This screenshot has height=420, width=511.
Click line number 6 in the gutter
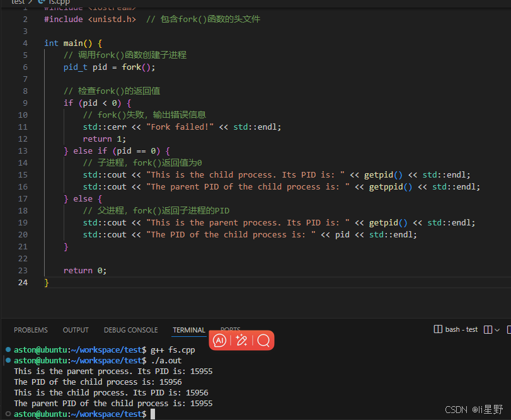pos(25,67)
